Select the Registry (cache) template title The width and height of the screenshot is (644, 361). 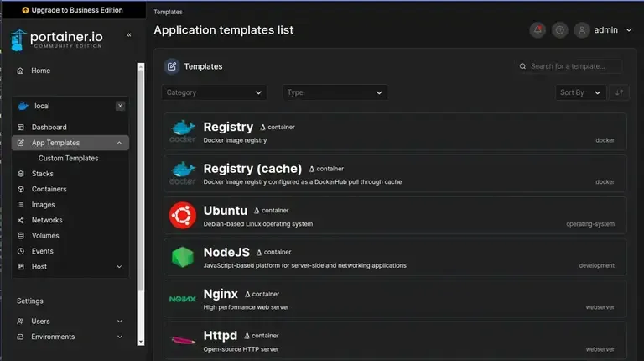252,169
